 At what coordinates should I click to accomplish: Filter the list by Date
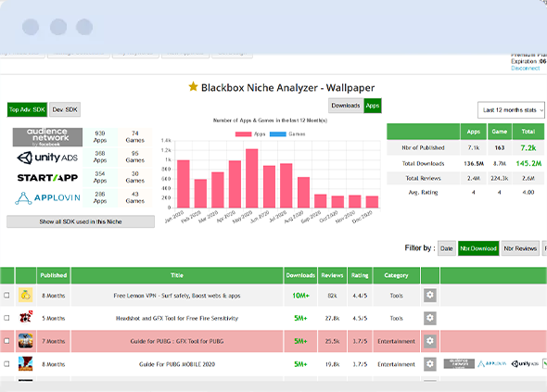pyautogui.click(x=447, y=248)
